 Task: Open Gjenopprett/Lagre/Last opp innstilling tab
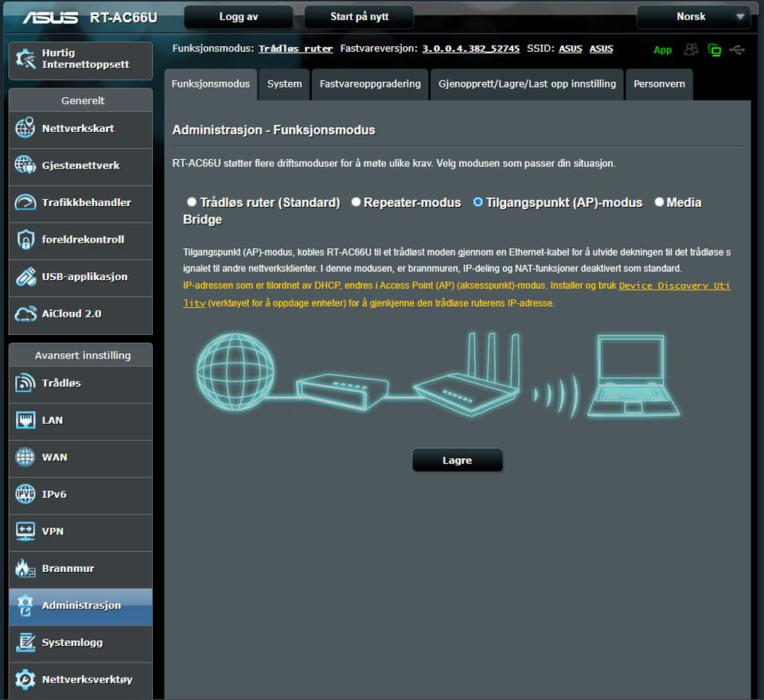pos(527,84)
